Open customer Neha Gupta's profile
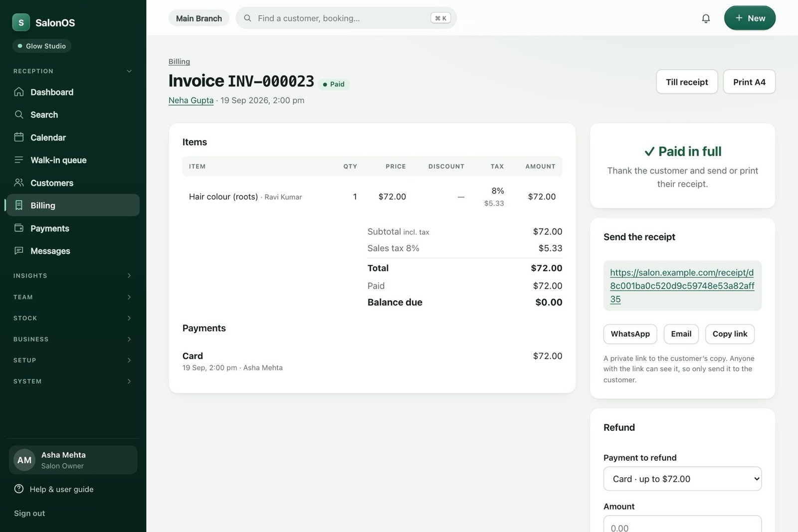The height and width of the screenshot is (532, 798). [191, 100]
